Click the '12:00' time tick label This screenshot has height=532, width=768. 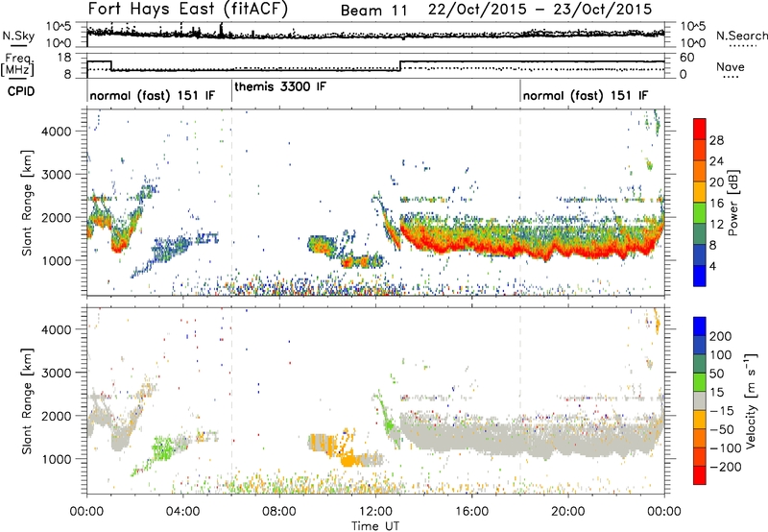(x=375, y=512)
